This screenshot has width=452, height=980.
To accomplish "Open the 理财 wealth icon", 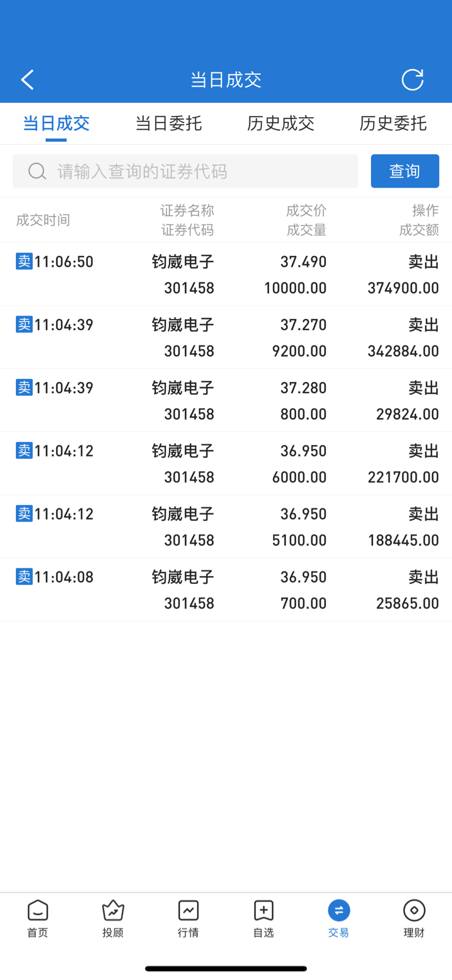I will coord(414,918).
